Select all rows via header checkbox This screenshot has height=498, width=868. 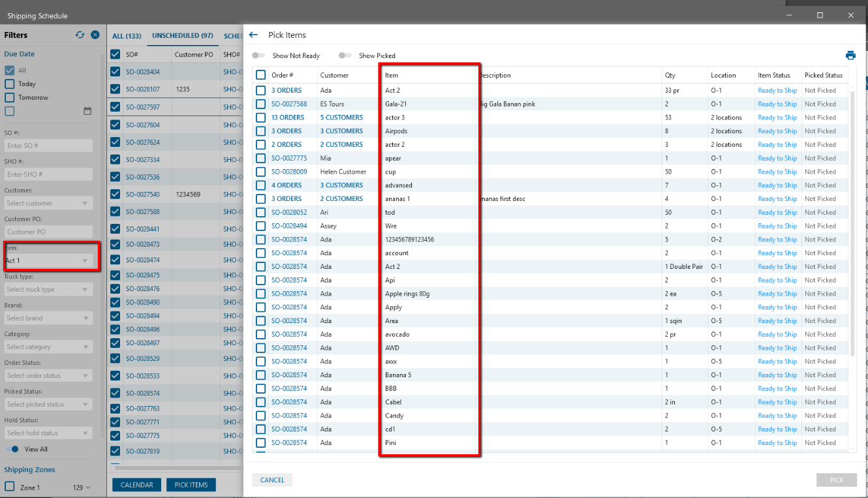coord(260,75)
